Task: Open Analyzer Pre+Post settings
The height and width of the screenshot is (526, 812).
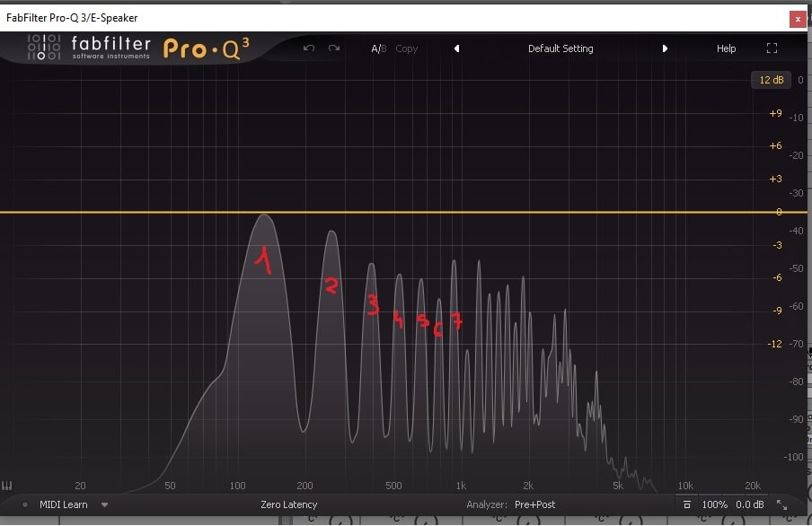Action: 534,504
